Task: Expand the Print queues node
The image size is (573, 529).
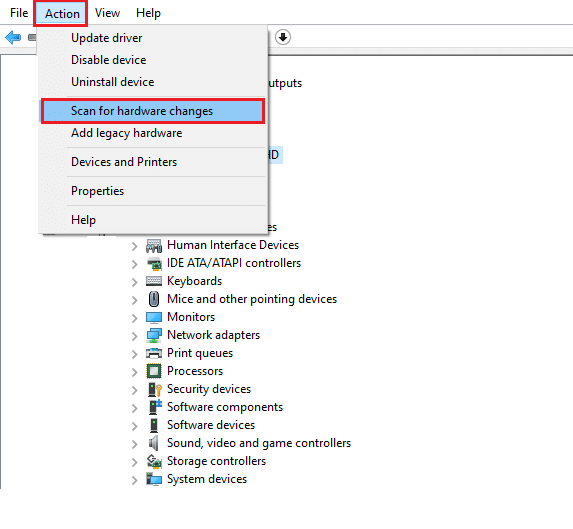Action: [134, 354]
